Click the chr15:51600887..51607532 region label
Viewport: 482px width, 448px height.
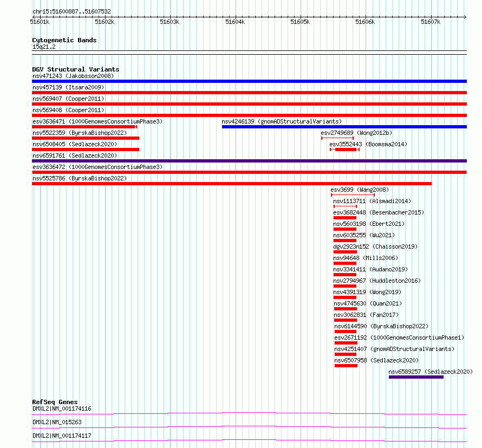[71, 12]
